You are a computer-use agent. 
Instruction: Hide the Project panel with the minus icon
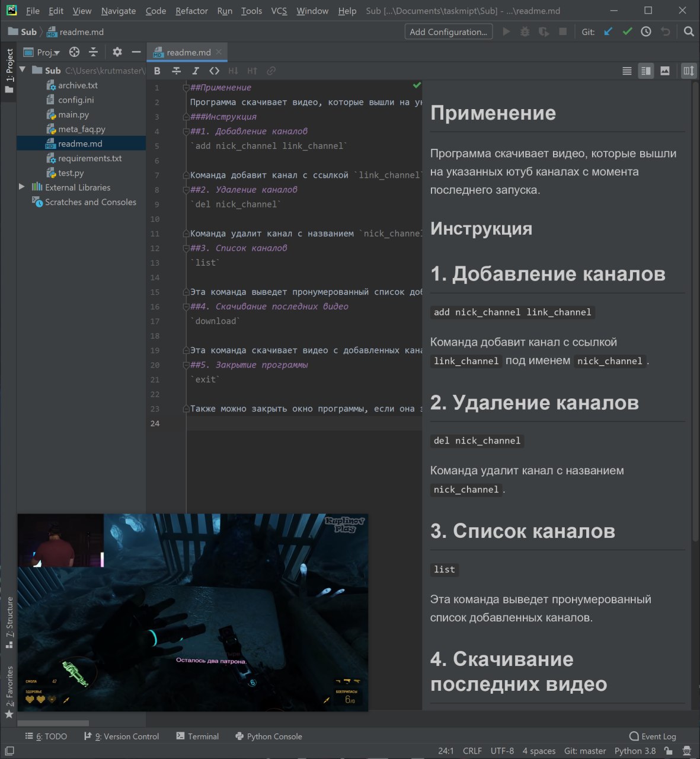coord(136,52)
